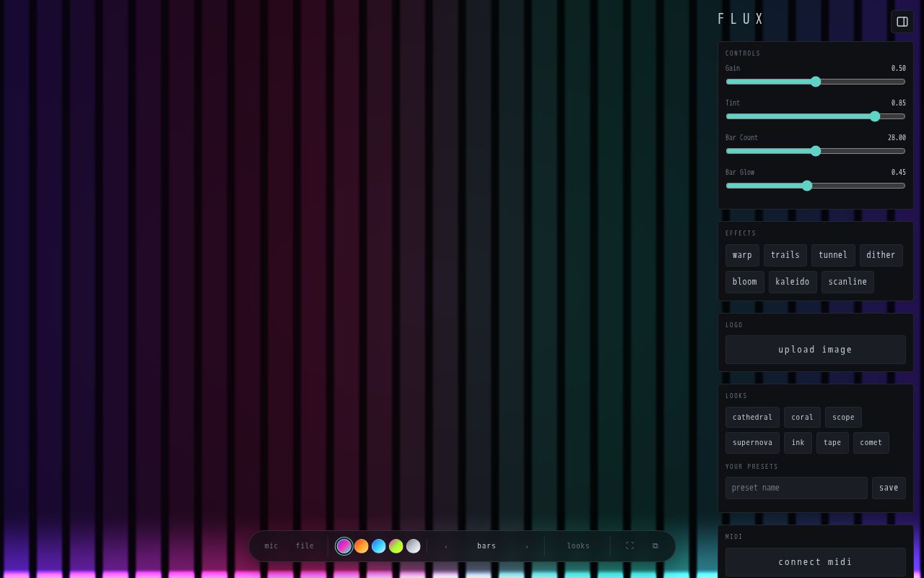Focus the preset name field
The height and width of the screenshot is (578, 924).
pos(796,488)
